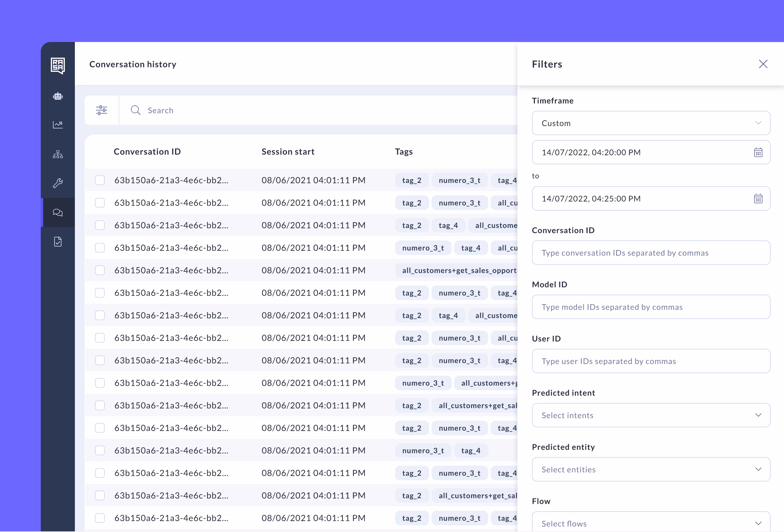Click the filter sliders icon

click(102, 110)
